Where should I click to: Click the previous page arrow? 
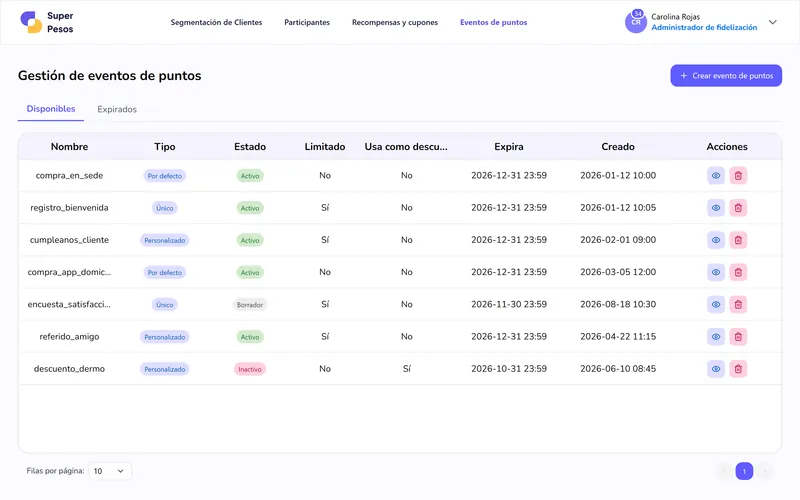pyautogui.click(x=723, y=471)
